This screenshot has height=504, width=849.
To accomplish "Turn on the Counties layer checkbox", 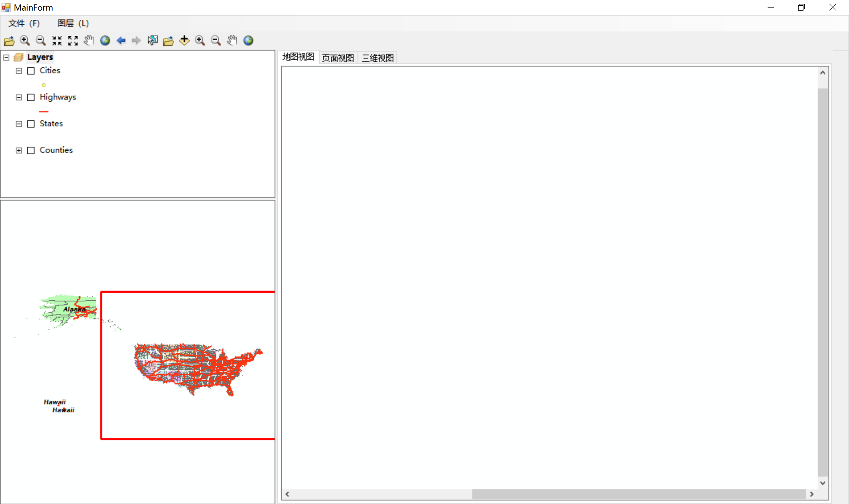I will pyautogui.click(x=31, y=150).
